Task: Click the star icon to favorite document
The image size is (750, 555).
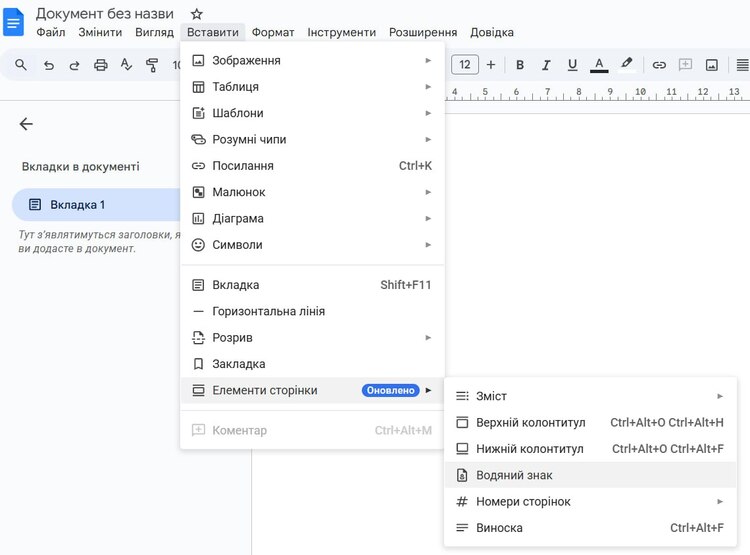Action: coord(197,14)
